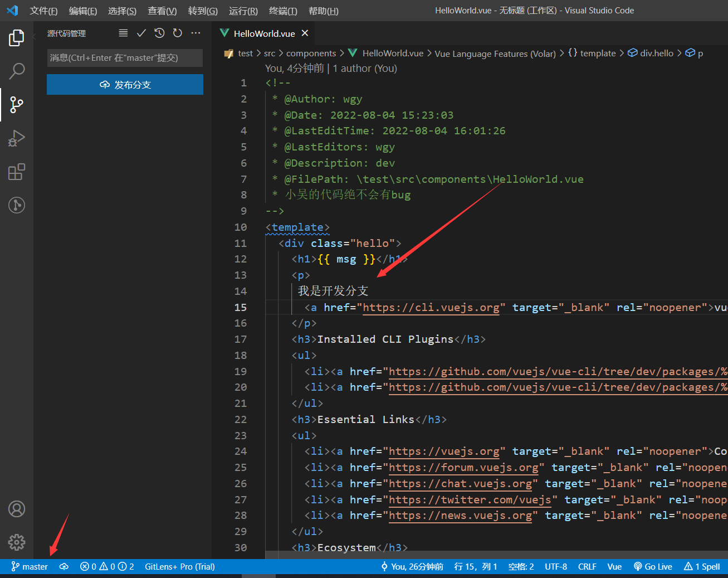Click the test breadcrumb folder
The width and height of the screenshot is (728, 578).
(245, 54)
